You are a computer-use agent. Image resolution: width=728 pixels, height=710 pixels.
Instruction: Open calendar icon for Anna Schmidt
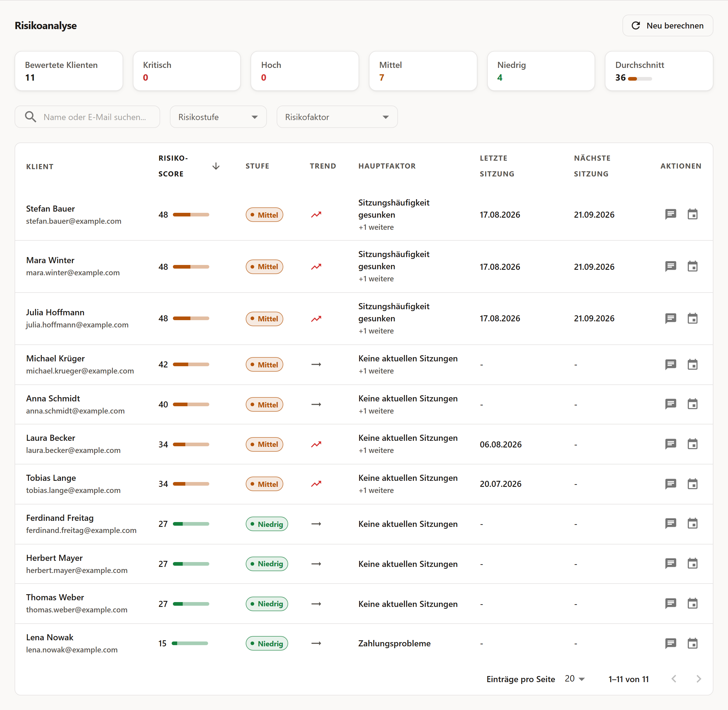tap(693, 404)
